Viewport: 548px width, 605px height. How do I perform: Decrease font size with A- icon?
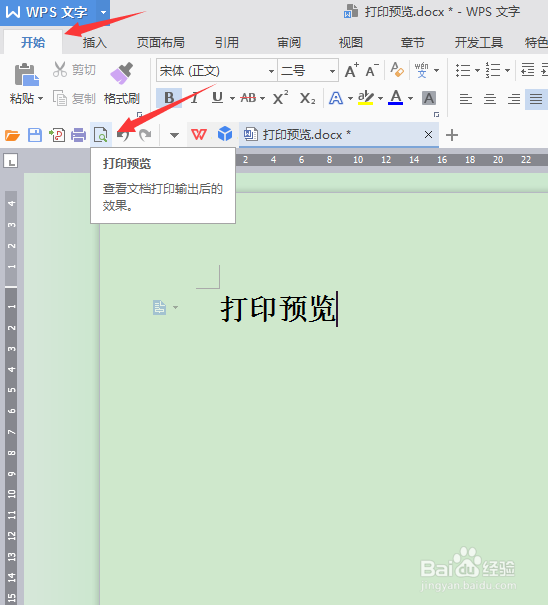pos(372,71)
